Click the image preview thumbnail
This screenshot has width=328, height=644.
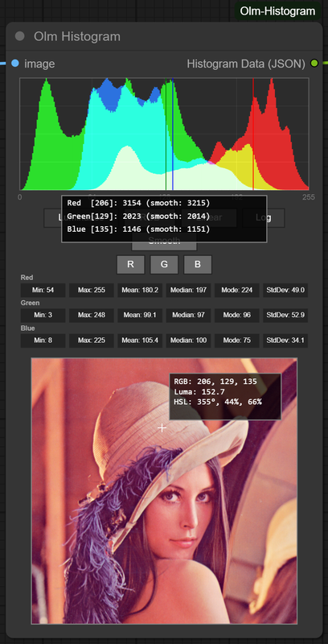click(164, 491)
